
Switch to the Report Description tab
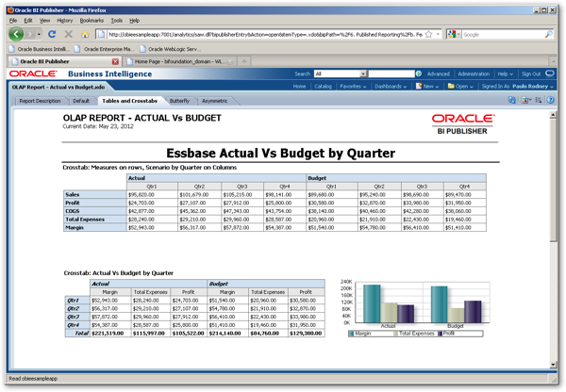(x=40, y=101)
